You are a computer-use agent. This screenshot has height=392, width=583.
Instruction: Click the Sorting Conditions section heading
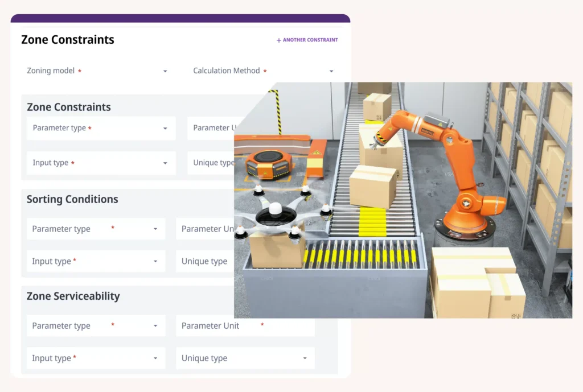[72, 200]
